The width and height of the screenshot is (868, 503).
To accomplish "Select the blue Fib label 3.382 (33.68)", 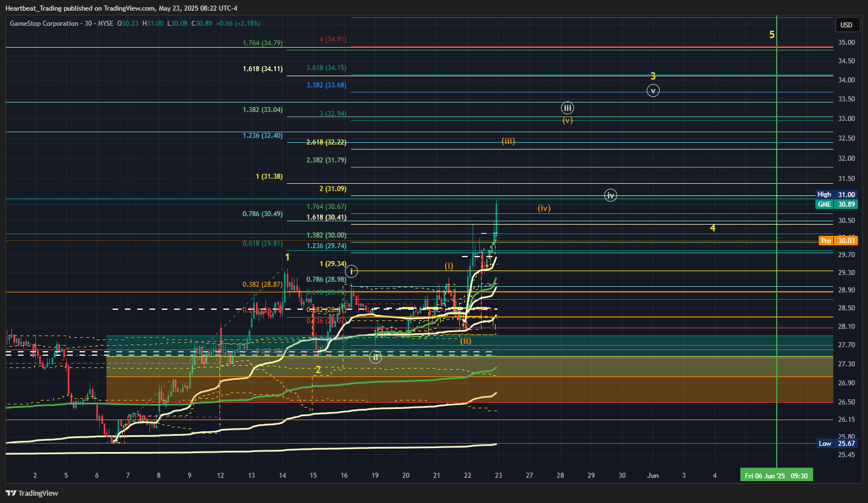I will coord(326,85).
